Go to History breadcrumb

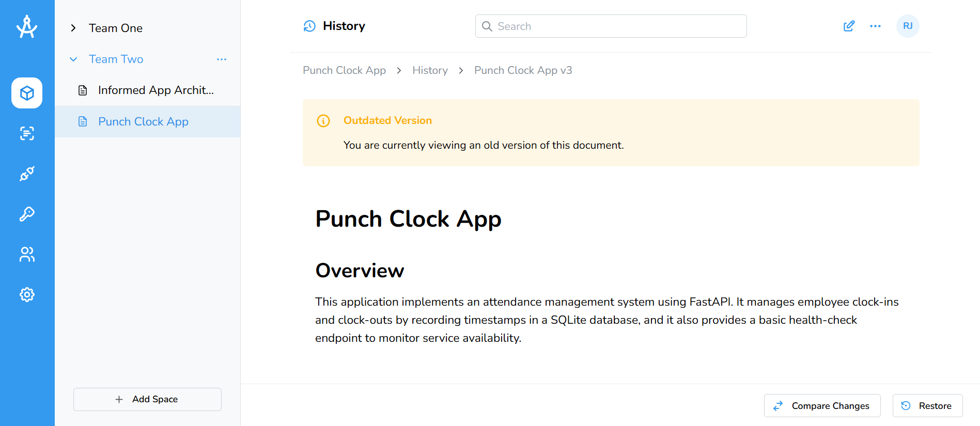430,70
